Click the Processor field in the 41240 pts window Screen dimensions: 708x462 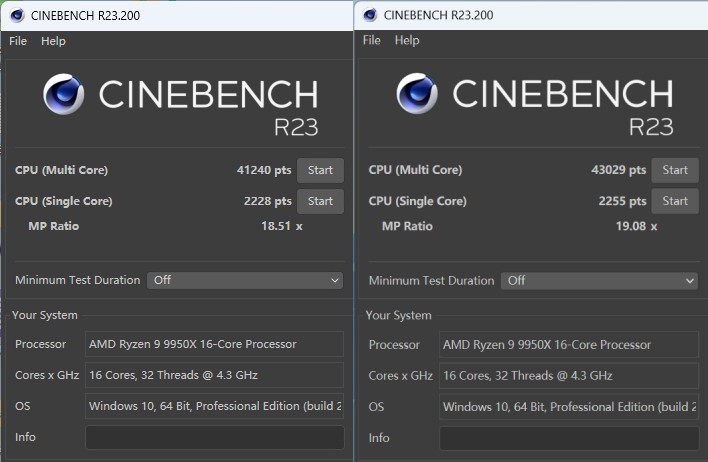click(x=214, y=344)
